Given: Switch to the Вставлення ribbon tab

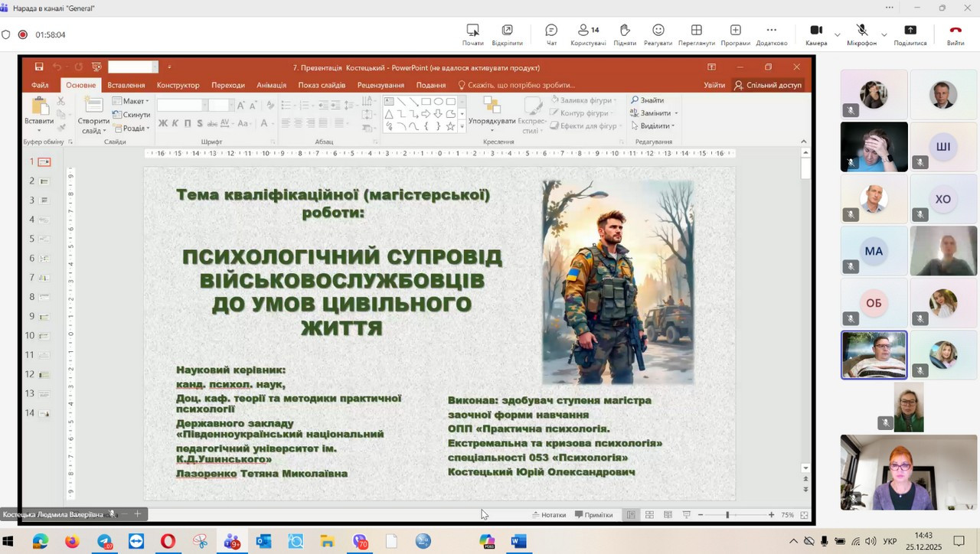Looking at the screenshot, I should point(126,85).
